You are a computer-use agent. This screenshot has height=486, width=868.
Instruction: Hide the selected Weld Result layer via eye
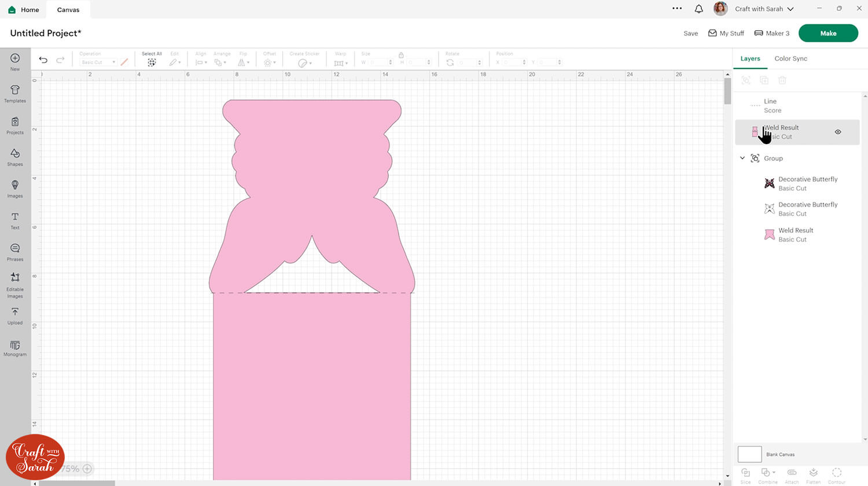click(x=838, y=132)
